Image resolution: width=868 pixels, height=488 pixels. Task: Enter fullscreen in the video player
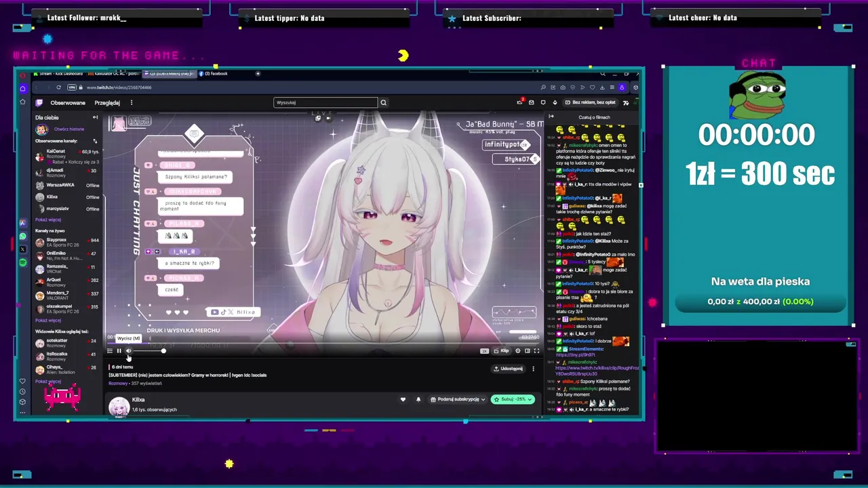[x=536, y=350]
